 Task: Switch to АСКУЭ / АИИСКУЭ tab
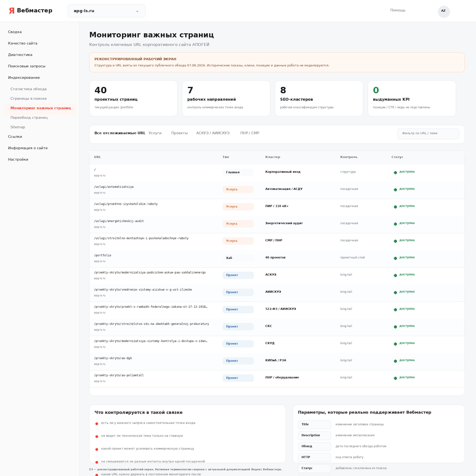(x=213, y=133)
